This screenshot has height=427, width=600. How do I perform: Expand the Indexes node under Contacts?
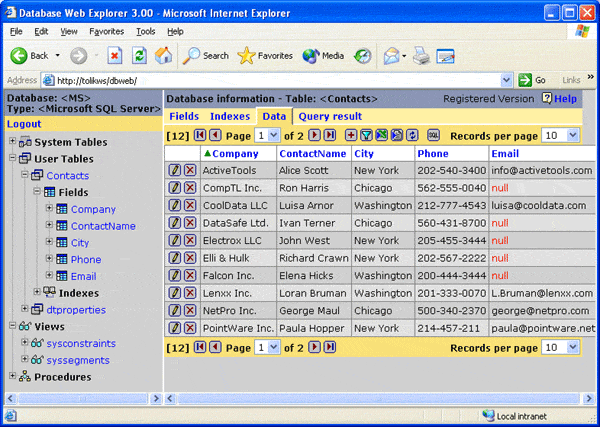point(37,292)
